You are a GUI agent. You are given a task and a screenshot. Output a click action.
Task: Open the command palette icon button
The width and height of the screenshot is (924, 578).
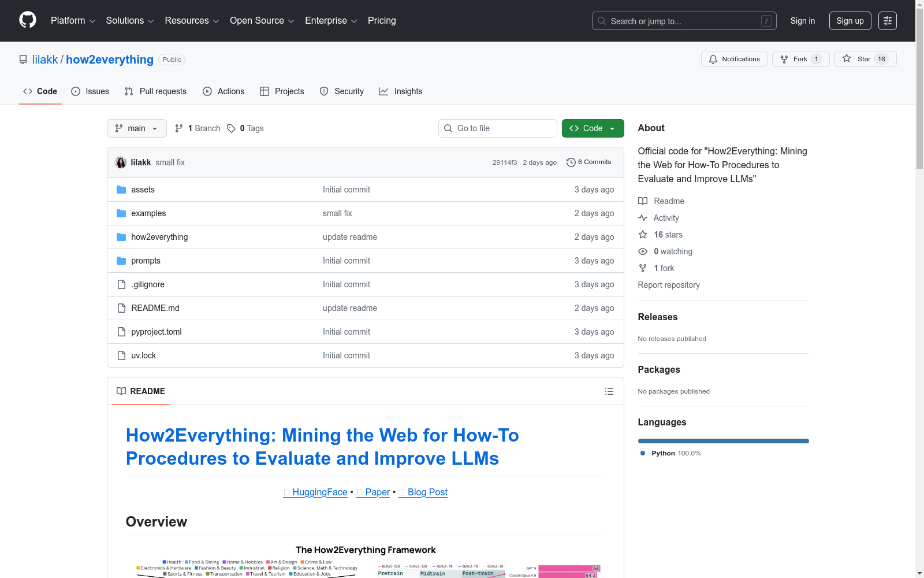click(x=888, y=21)
